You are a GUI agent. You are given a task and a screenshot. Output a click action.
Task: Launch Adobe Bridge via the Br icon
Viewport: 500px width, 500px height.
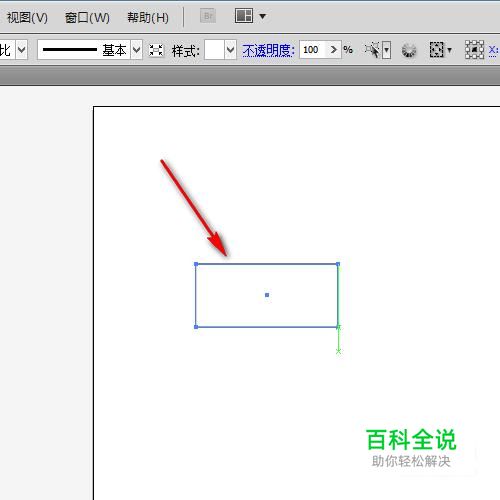[208, 16]
